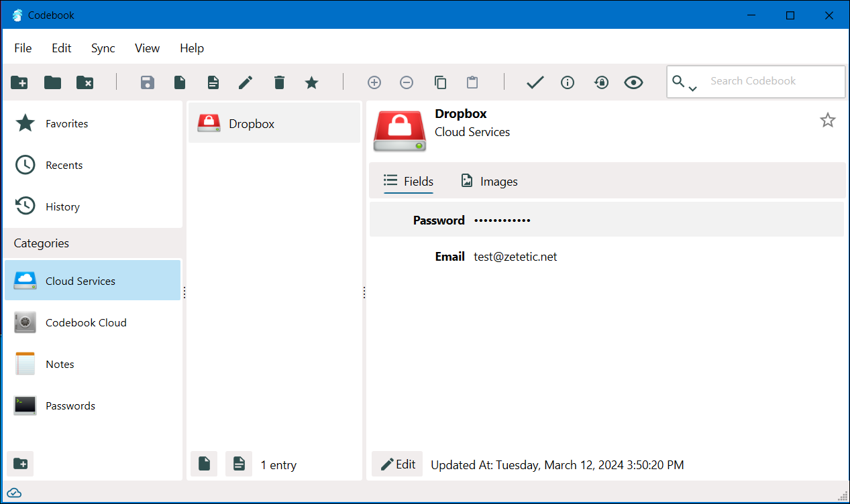The width and height of the screenshot is (850, 504).
Task: Click the Remove Field minus-circle toolbar icon
Action: pos(407,82)
